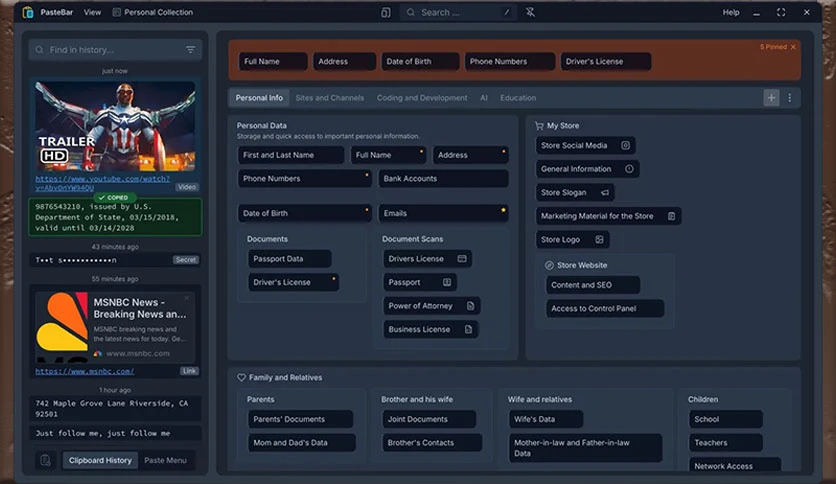This screenshot has height=484, width=836.
Task: Click the Store Logo image icon
Action: (599, 239)
